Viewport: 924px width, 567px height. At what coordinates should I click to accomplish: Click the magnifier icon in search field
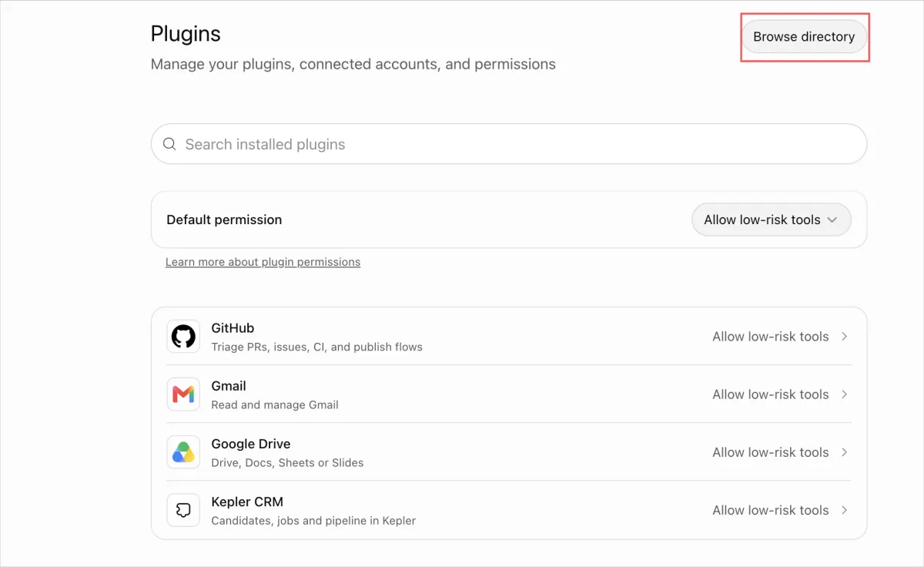tap(169, 144)
